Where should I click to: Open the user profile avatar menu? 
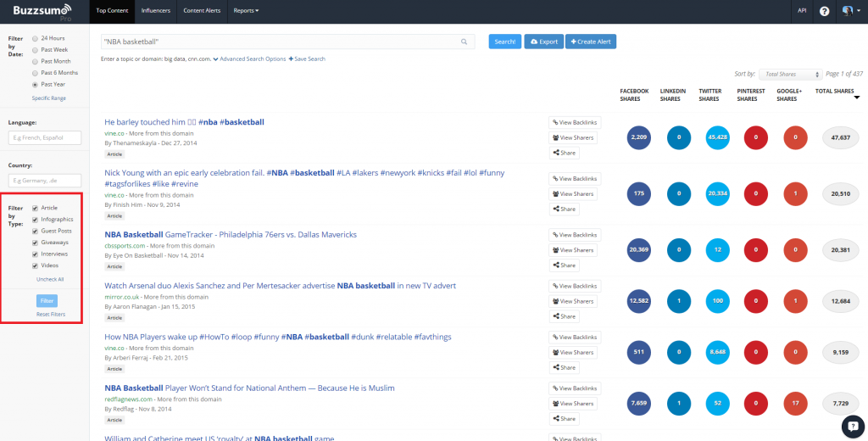pyautogui.click(x=848, y=11)
